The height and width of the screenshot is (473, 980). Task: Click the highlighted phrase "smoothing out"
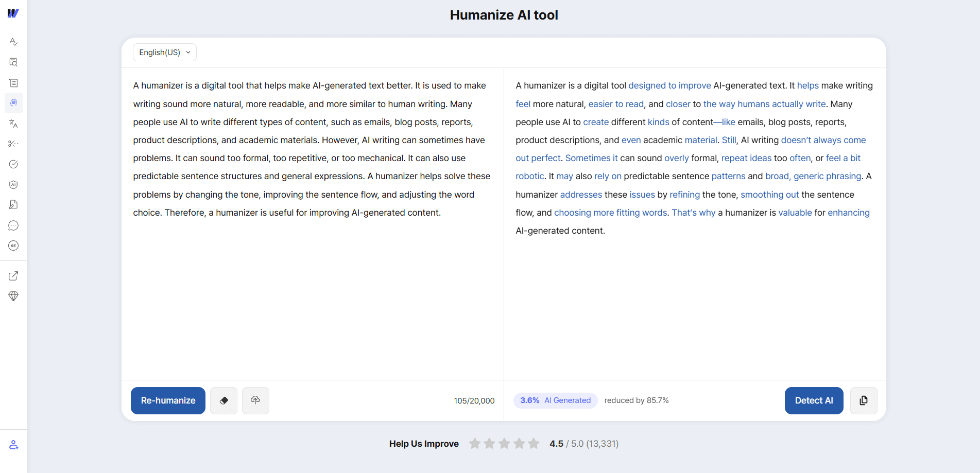[769, 195]
